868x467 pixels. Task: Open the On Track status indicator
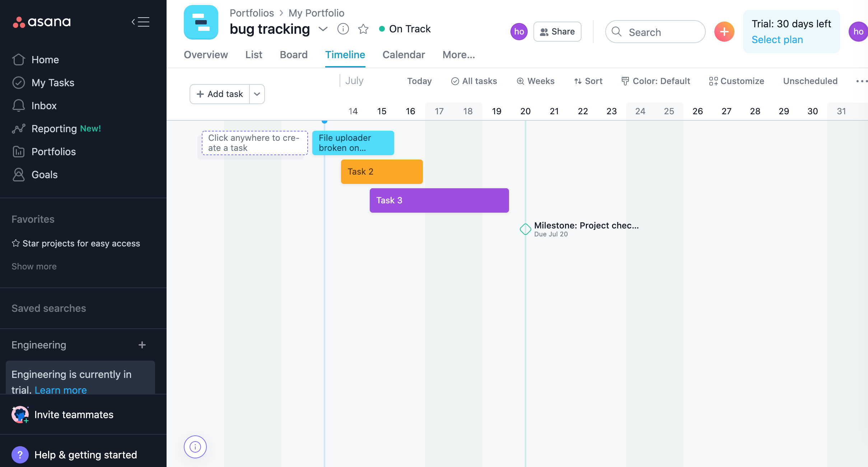point(405,29)
